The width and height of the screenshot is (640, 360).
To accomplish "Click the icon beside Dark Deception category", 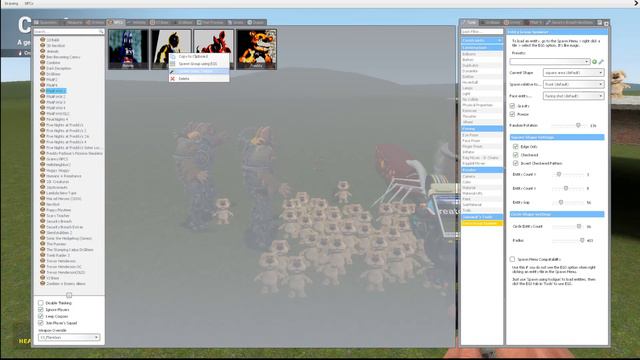I will point(42,68).
